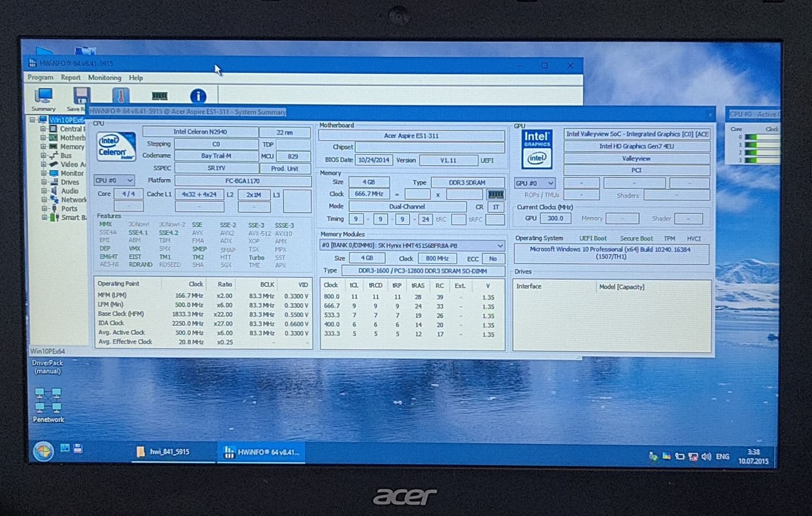Click the Windows 10 Professional OS text box
812x516 pixels.
tap(610, 253)
